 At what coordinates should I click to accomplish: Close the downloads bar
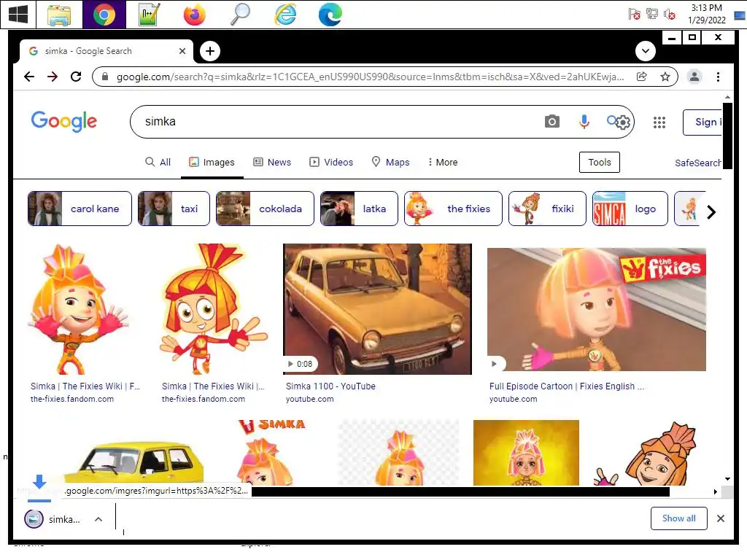coord(720,518)
